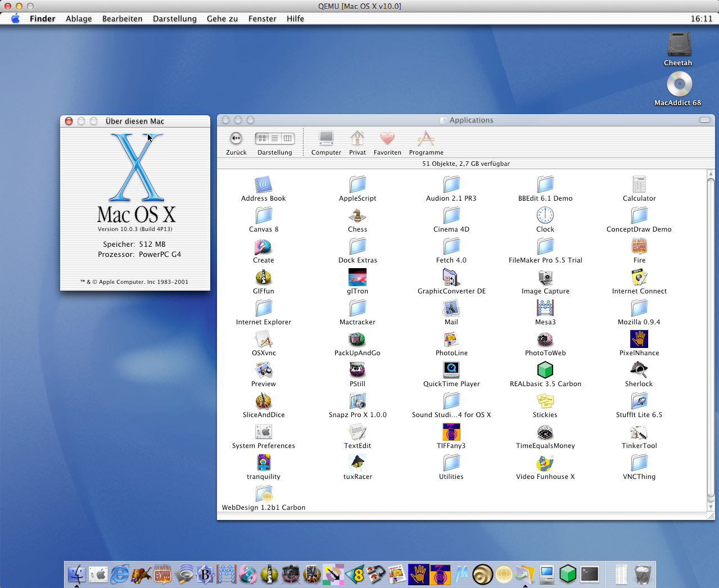719x588 pixels.
Task: Select the Video Funhouse X icon
Action: [x=545, y=463]
